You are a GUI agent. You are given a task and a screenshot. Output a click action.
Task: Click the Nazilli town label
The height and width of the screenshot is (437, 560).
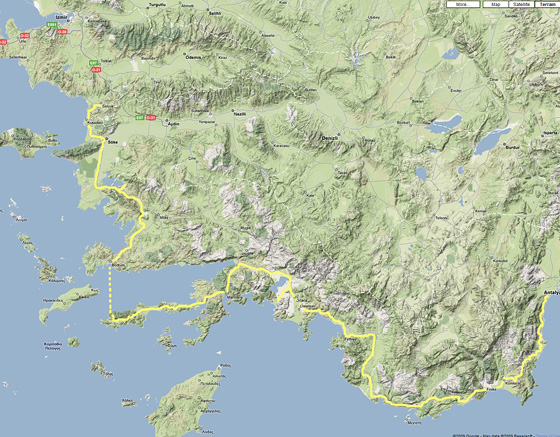click(239, 114)
